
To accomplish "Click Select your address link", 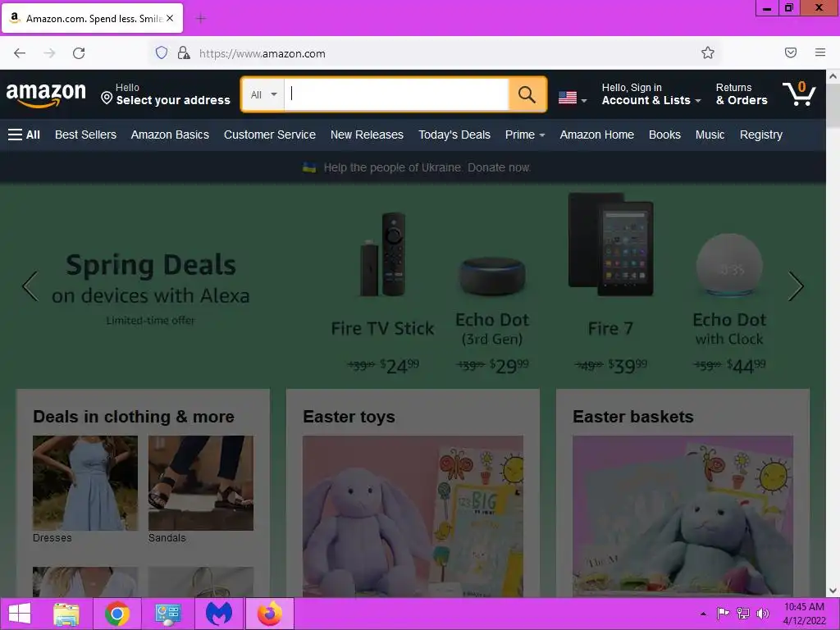I will click(173, 100).
